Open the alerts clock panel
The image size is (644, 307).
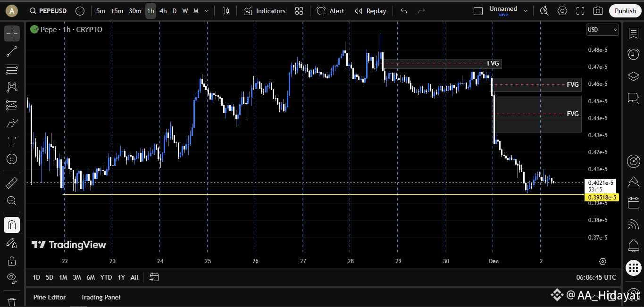[x=633, y=54]
